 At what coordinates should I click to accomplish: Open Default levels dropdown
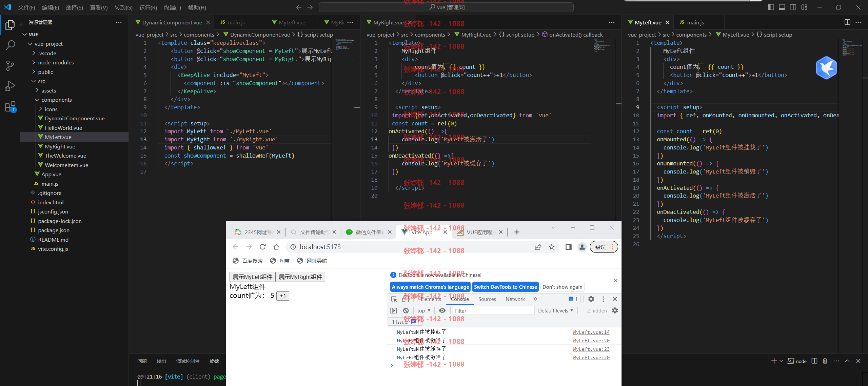(x=556, y=310)
